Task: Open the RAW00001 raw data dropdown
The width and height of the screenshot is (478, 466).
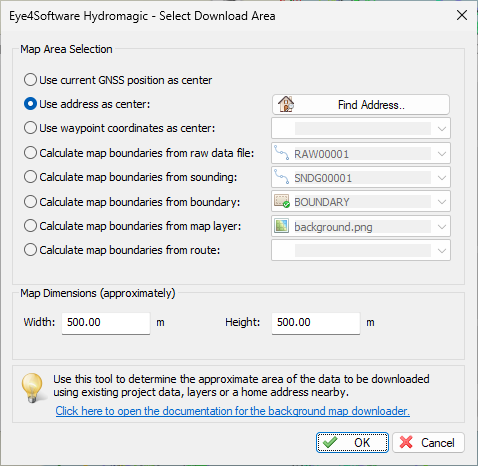Action: (361, 153)
